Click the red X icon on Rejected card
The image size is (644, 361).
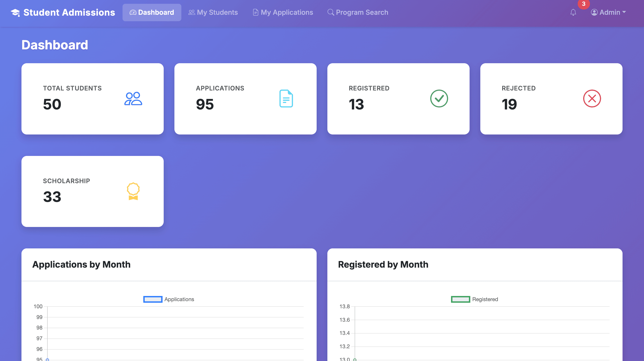click(x=592, y=99)
